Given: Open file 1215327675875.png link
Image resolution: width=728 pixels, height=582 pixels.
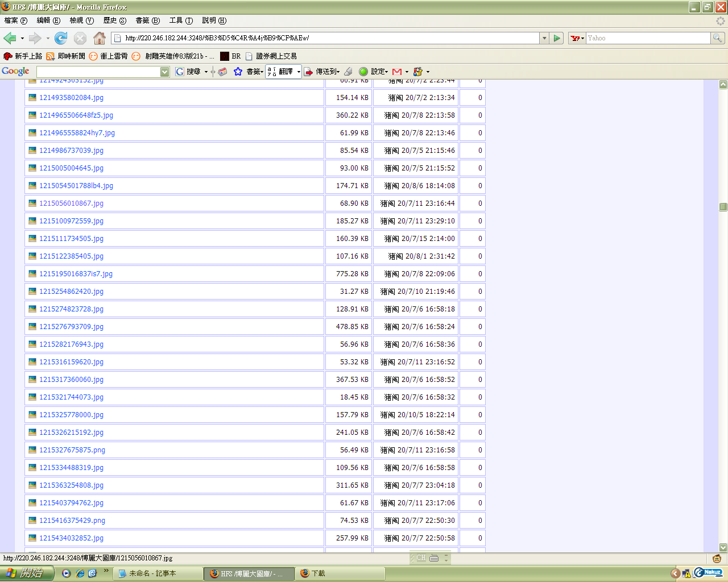Looking at the screenshot, I should (72, 450).
